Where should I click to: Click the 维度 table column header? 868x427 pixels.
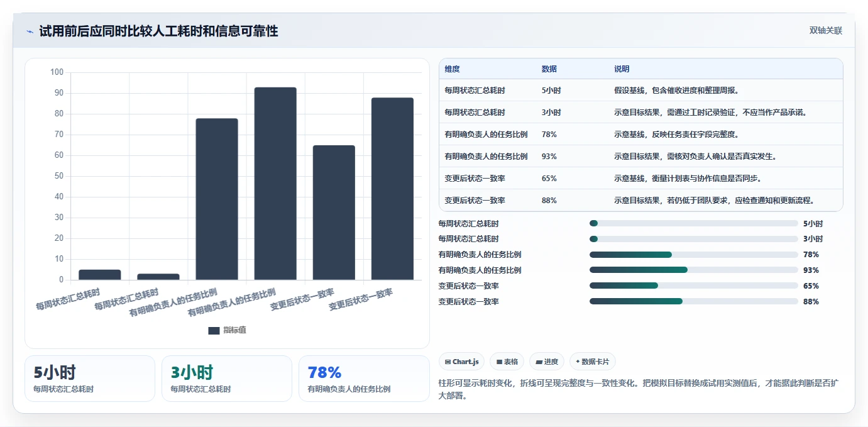point(452,69)
